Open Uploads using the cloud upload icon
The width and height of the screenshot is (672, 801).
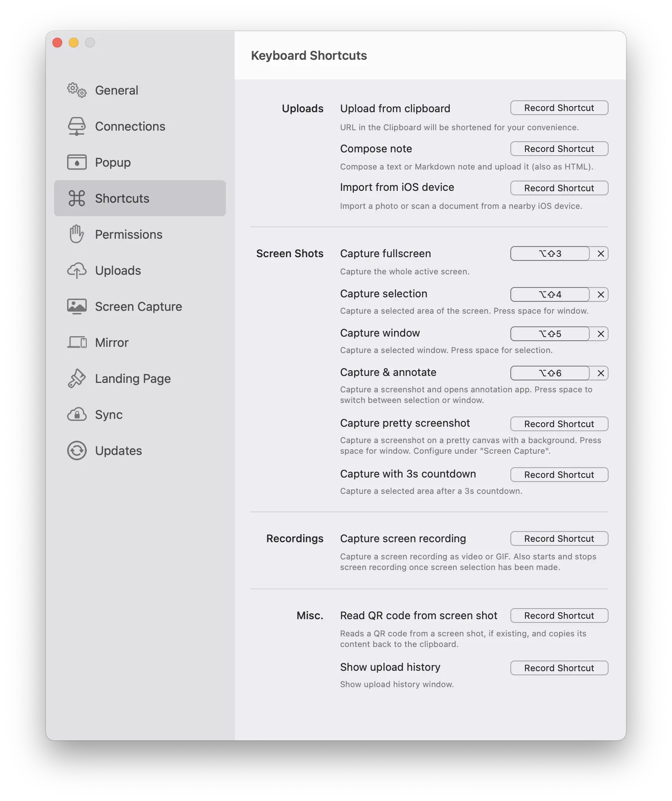(x=77, y=270)
